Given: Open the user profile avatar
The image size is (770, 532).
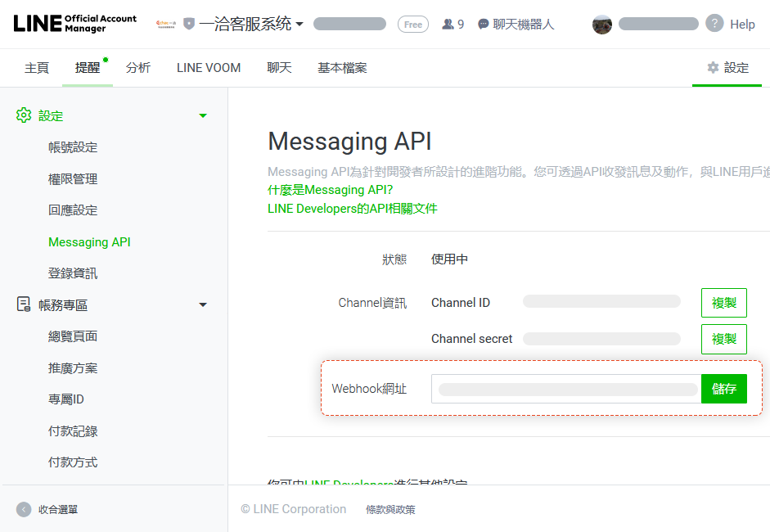Looking at the screenshot, I should (602, 24).
